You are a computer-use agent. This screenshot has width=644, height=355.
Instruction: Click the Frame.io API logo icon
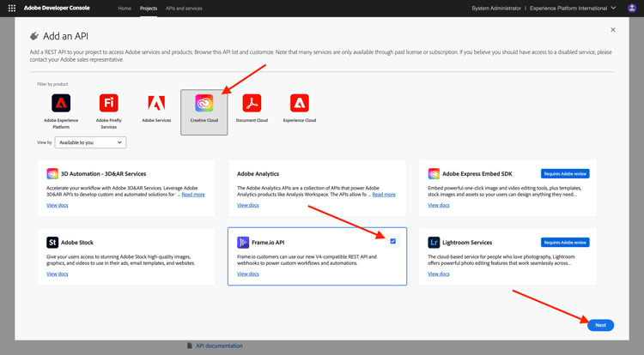tap(243, 243)
